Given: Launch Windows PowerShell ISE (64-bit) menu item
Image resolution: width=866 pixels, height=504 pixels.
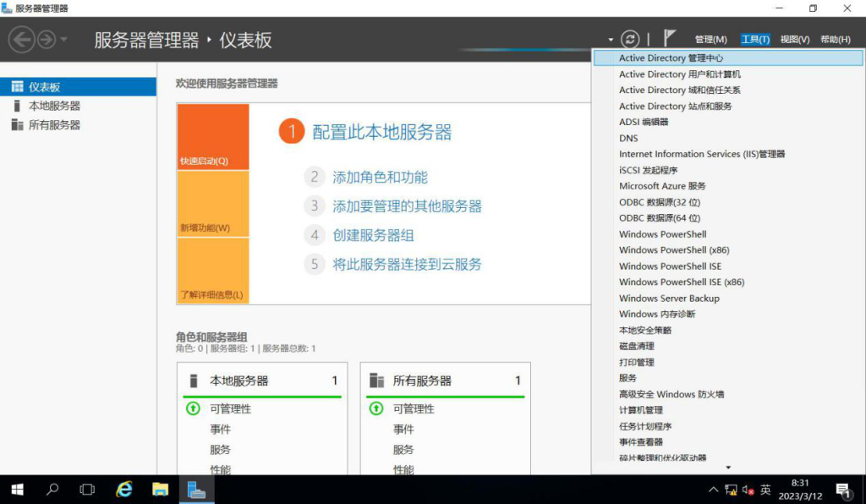Looking at the screenshot, I should [728, 266].
